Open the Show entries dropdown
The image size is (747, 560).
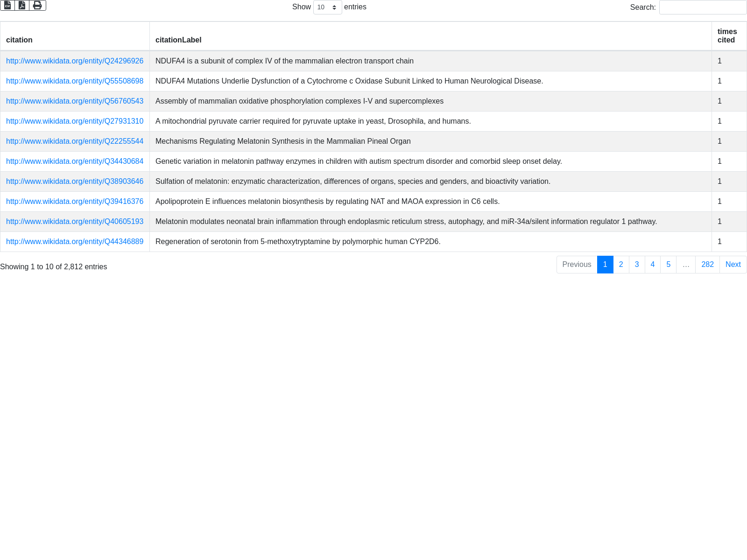point(327,7)
